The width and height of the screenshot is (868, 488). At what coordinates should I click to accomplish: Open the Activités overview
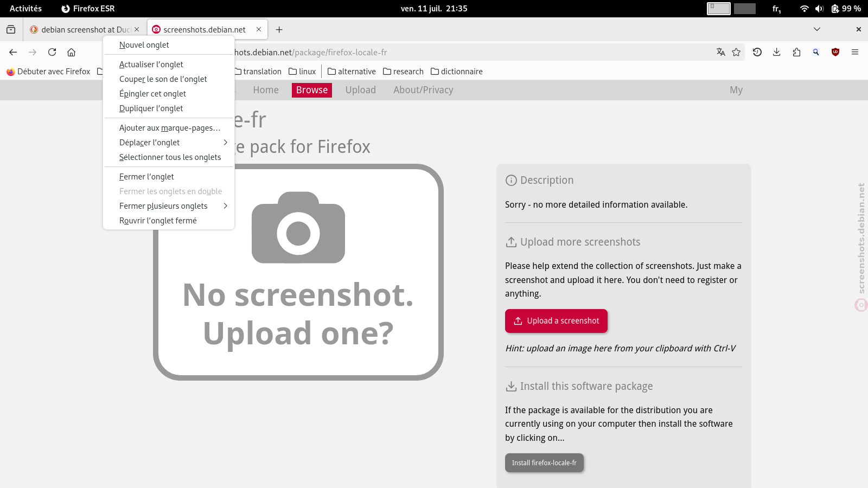[25, 9]
